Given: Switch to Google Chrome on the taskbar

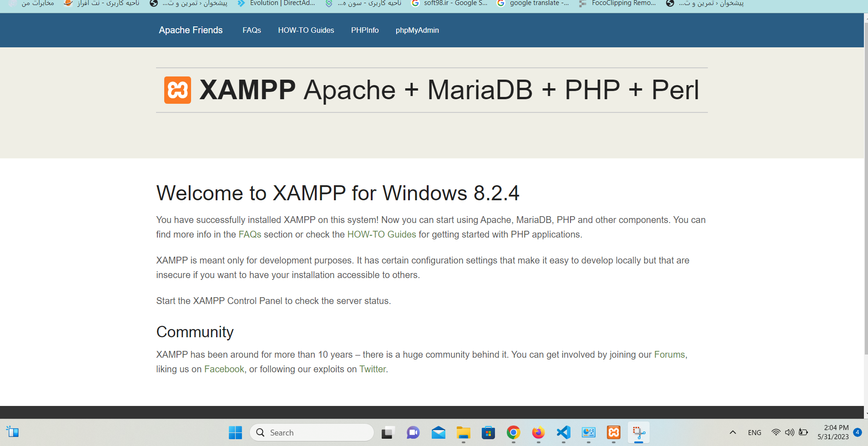Looking at the screenshot, I should pyautogui.click(x=513, y=432).
